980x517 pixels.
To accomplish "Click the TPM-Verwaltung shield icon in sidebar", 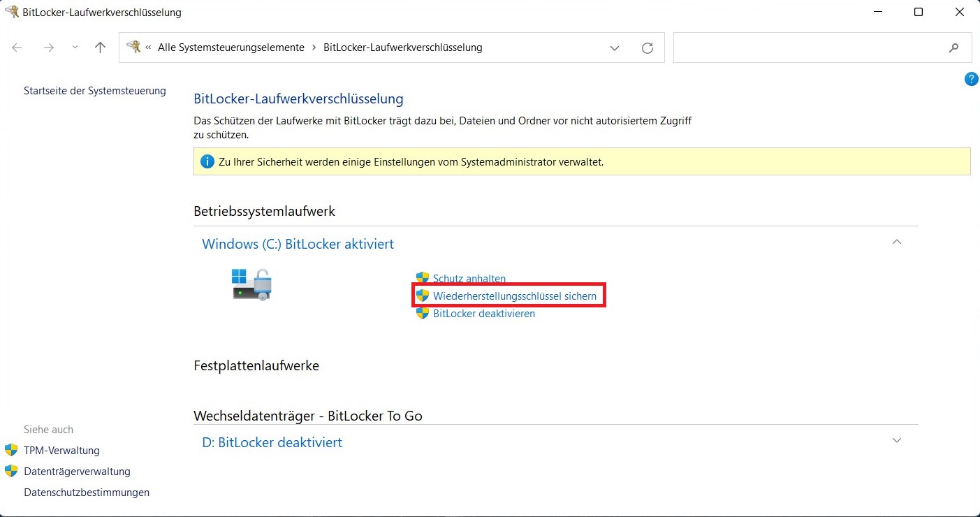I will click(x=11, y=450).
